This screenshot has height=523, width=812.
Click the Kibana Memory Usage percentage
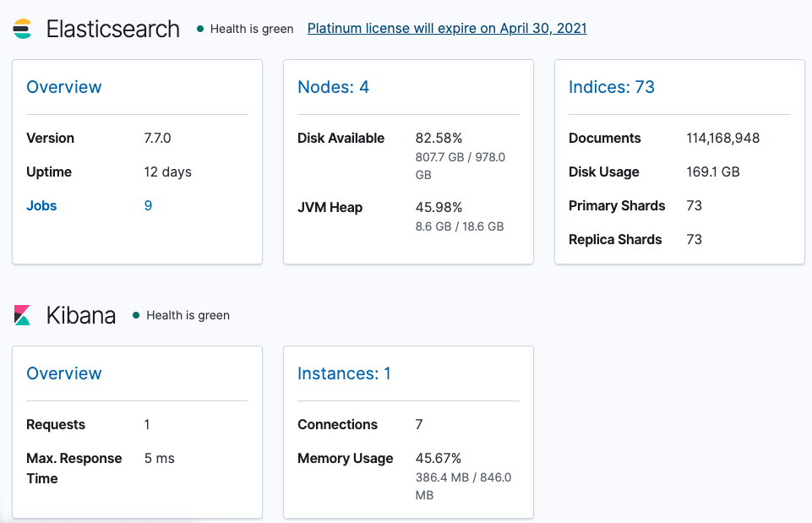click(434, 458)
